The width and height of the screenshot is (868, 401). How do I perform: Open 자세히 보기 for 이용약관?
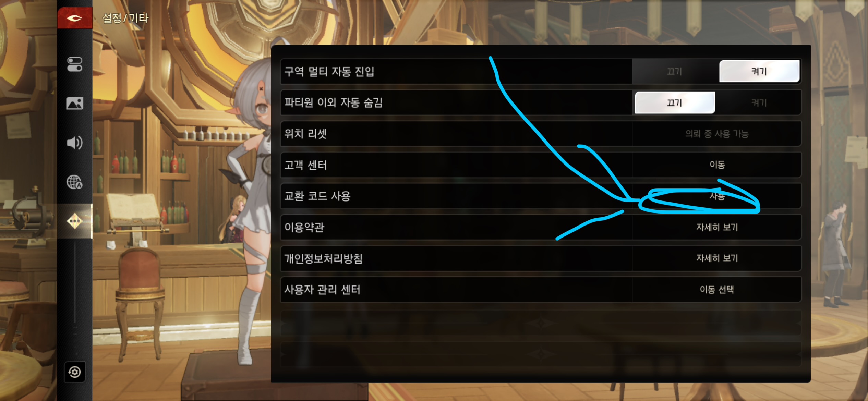[717, 227]
